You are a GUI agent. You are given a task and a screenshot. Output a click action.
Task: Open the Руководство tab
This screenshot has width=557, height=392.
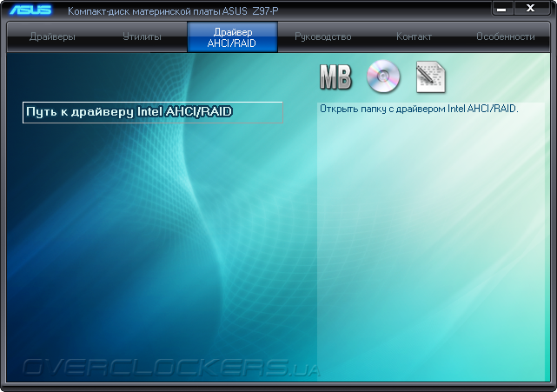coord(323,37)
